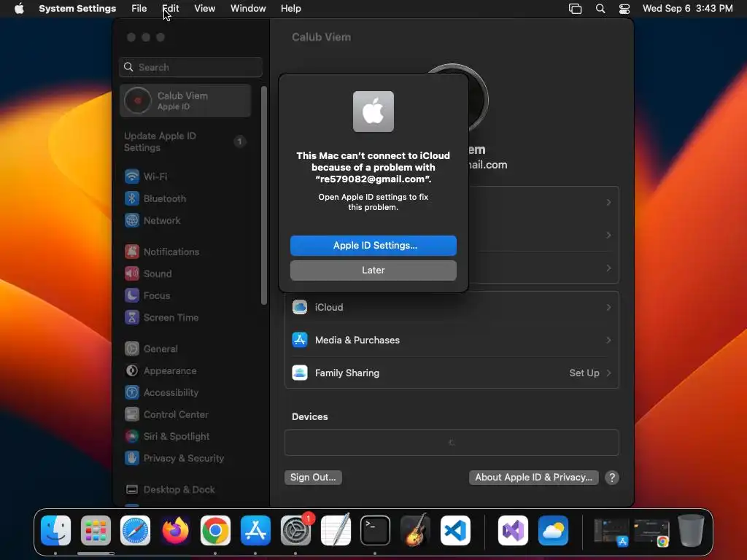This screenshot has height=560, width=747.
Task: Launch Safari from the Dock
Action: pyautogui.click(x=135, y=530)
